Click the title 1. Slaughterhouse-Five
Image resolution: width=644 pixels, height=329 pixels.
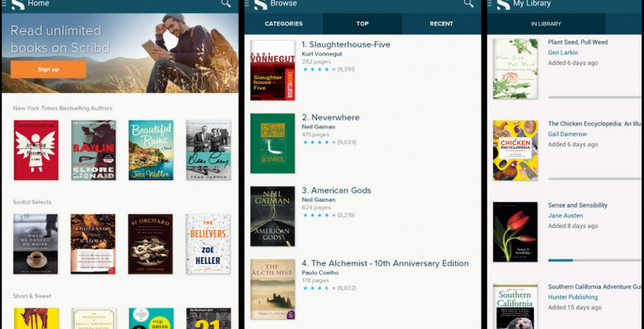click(x=346, y=45)
